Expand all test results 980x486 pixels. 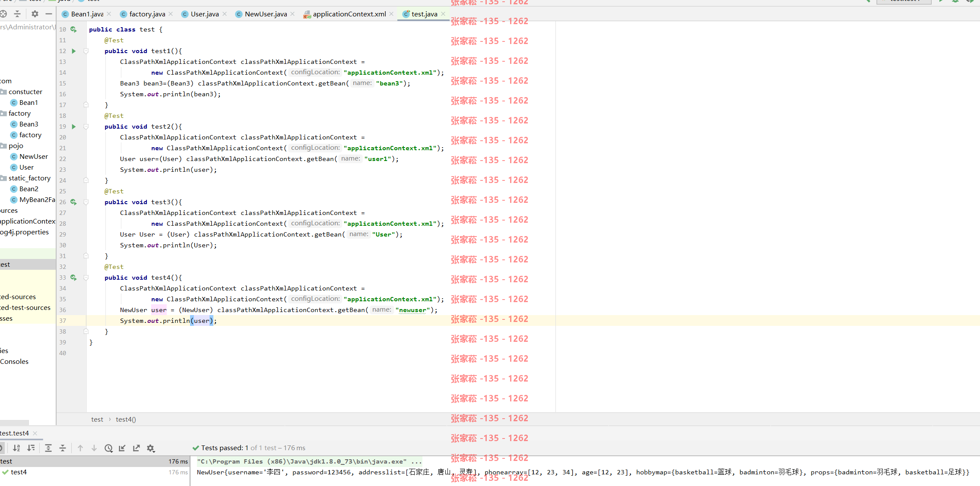coord(48,448)
